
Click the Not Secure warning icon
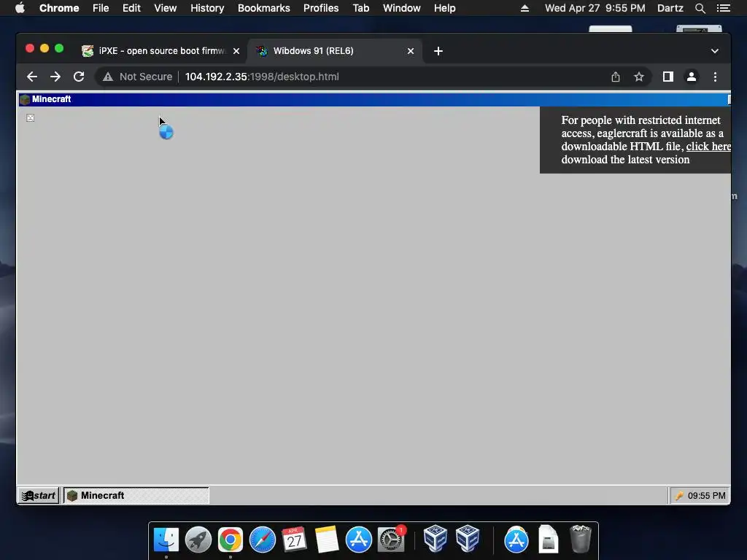point(108,77)
